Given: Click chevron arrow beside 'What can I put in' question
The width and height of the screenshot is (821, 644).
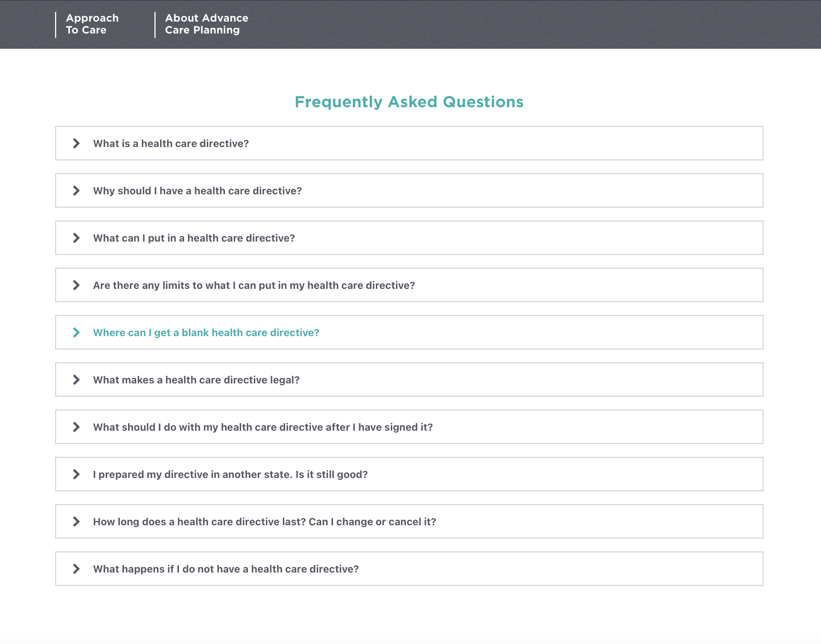Looking at the screenshot, I should [76, 238].
